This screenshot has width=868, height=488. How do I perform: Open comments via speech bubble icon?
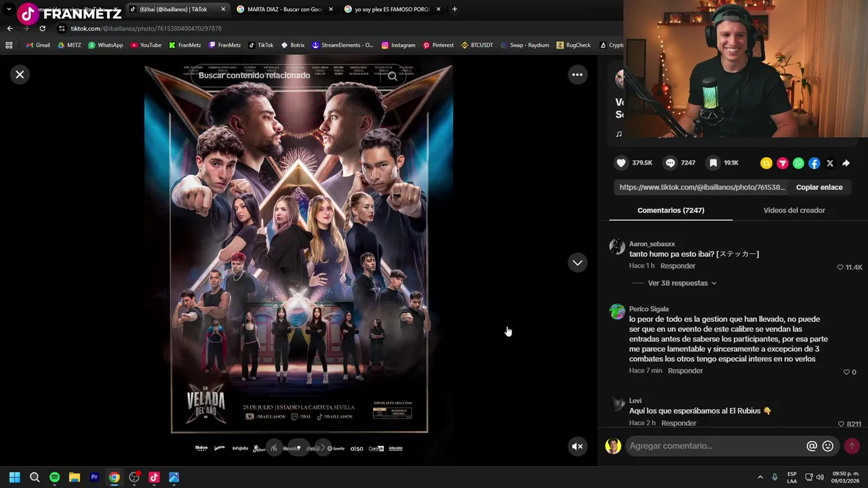670,163
